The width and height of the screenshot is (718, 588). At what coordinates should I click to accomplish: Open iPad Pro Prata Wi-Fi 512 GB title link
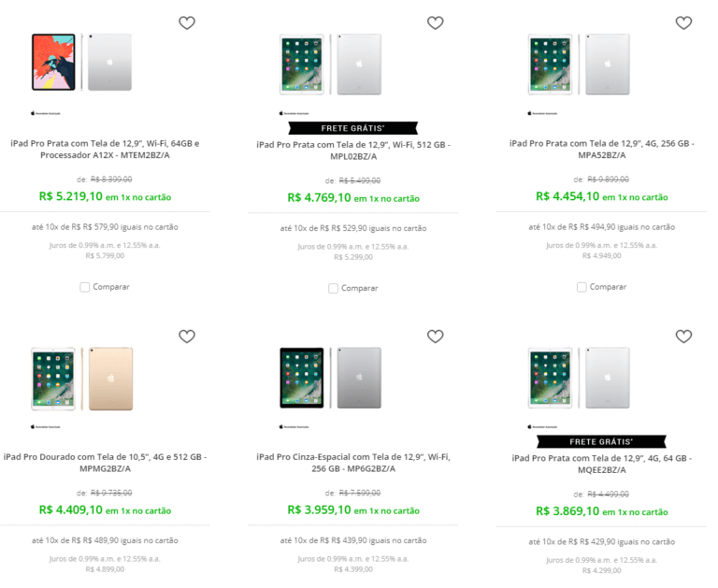coord(353,151)
